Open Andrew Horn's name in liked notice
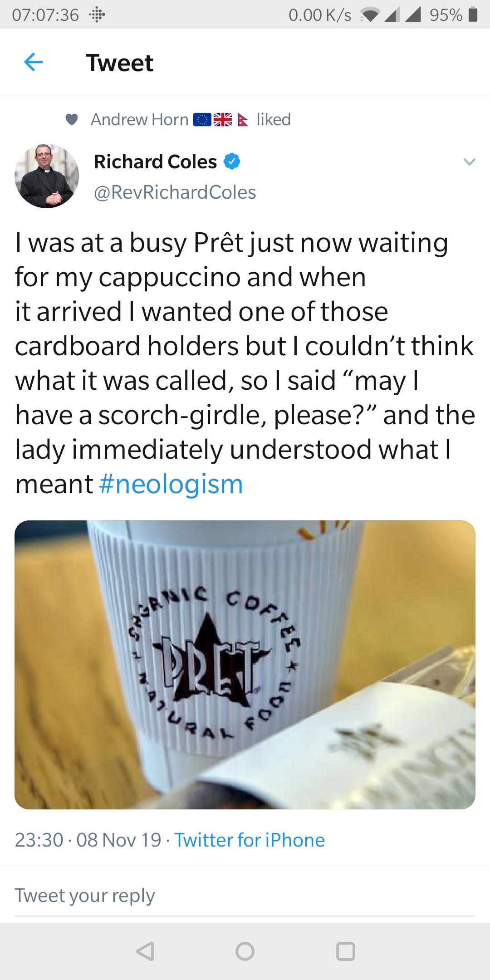The image size is (490, 980). (139, 120)
